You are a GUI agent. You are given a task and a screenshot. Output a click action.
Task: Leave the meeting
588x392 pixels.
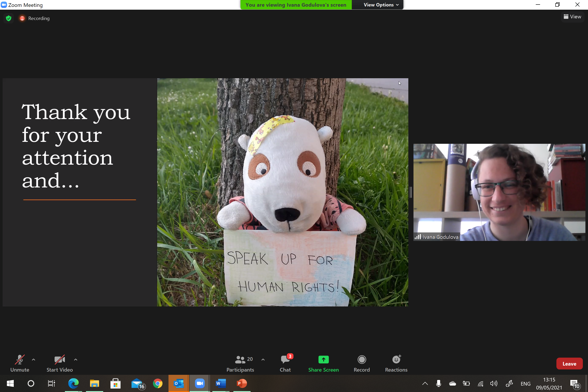tap(569, 364)
